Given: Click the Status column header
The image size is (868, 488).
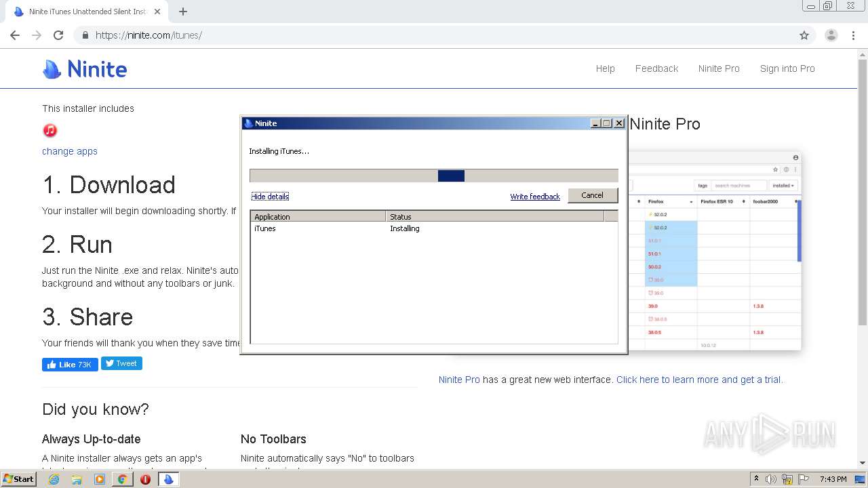Looking at the screenshot, I should coord(495,217).
